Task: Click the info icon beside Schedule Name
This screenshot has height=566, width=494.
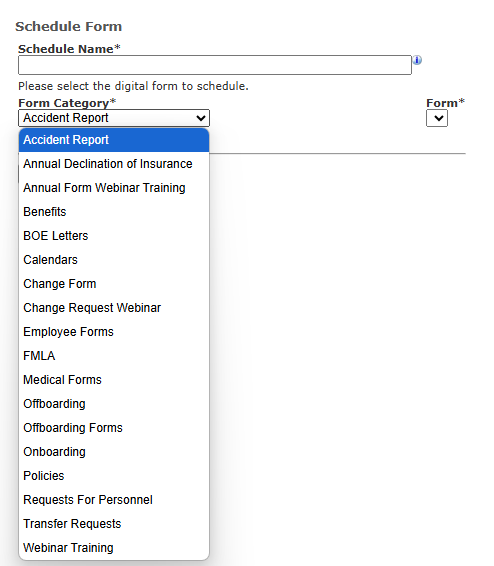Action: click(x=417, y=60)
